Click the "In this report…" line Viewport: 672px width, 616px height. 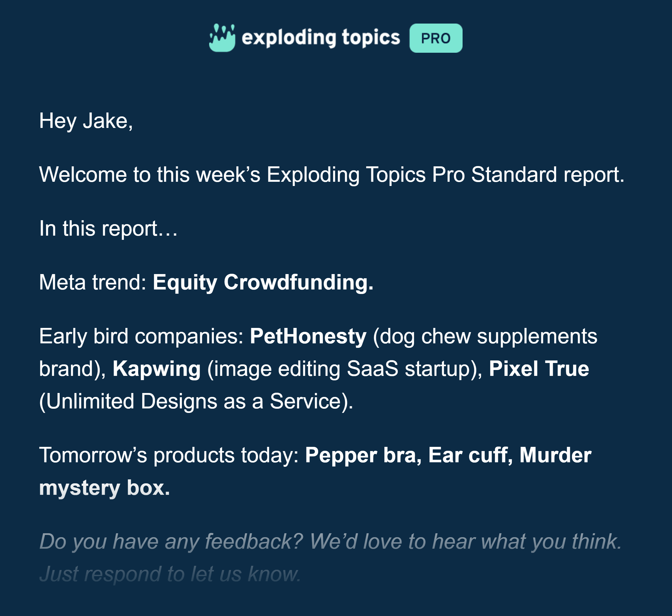(108, 229)
